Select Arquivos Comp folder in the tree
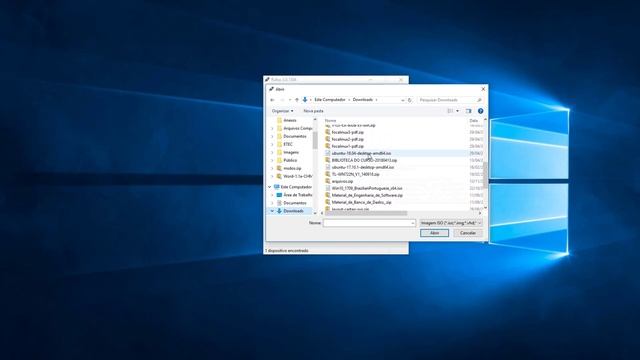Screen dimensions: 640x360 pyautogui.click(x=298, y=128)
